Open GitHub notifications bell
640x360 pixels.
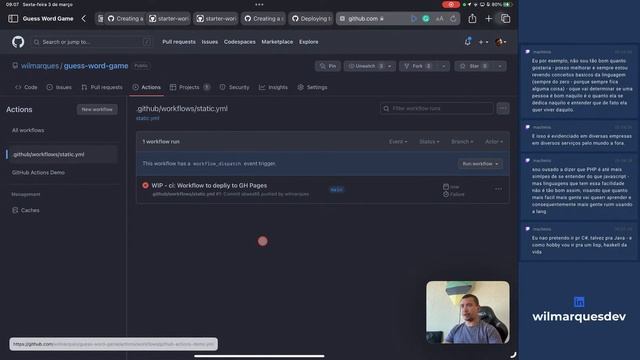(x=468, y=42)
